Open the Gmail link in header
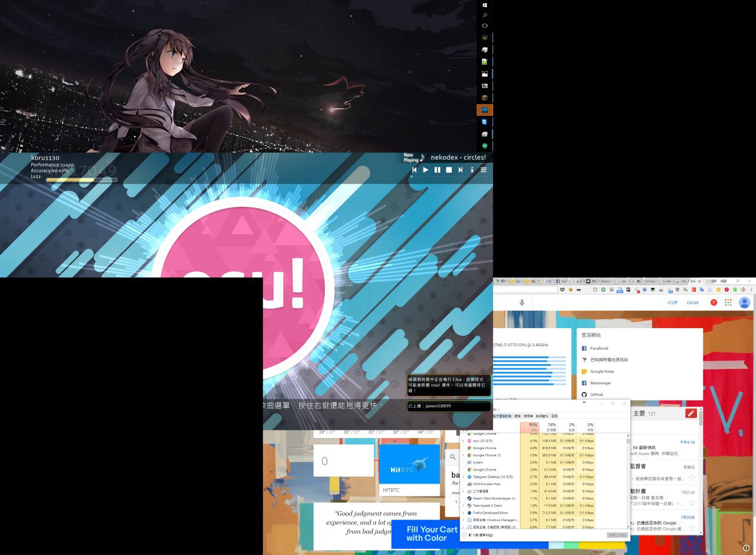Viewport: 756px width, 555px height. point(692,303)
